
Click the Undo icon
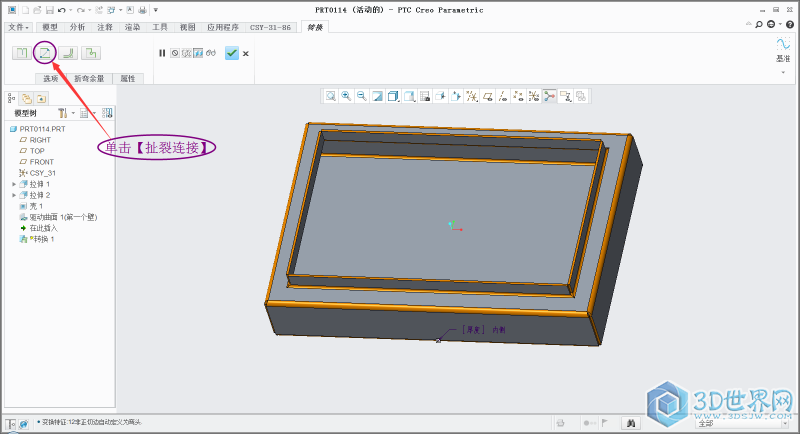62,10
